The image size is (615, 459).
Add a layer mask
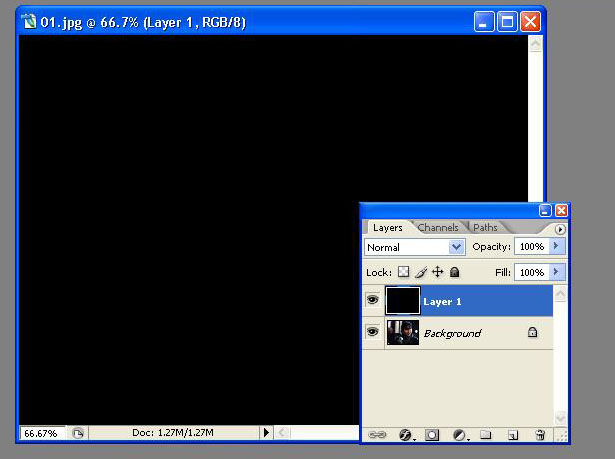pyautogui.click(x=431, y=435)
